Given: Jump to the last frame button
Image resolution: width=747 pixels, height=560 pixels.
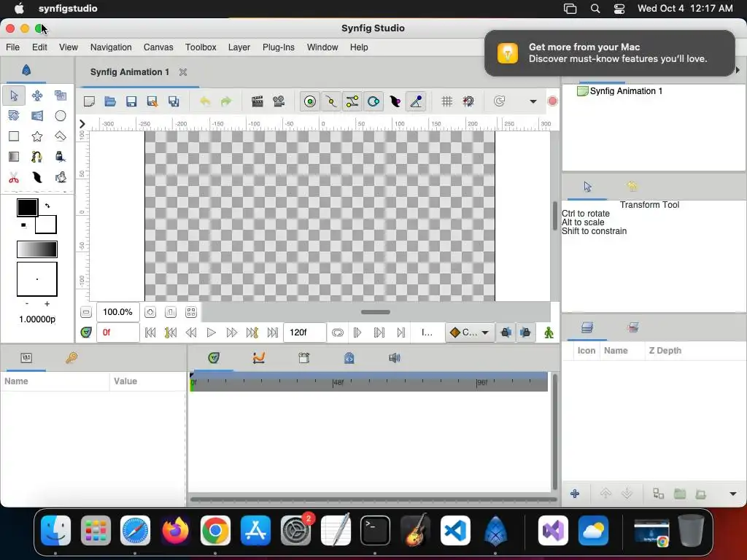Looking at the screenshot, I should (x=273, y=332).
